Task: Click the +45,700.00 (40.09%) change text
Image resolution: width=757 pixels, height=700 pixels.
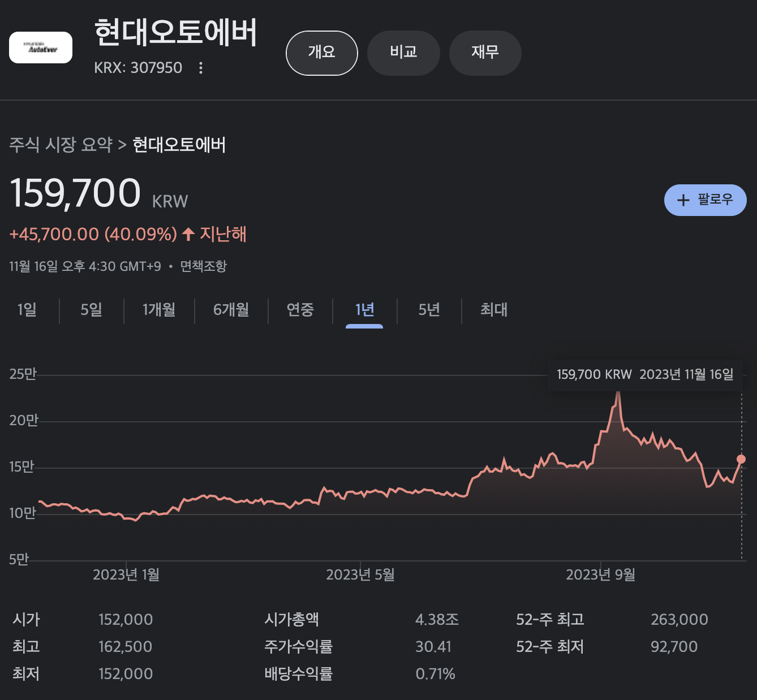Action: point(93,234)
